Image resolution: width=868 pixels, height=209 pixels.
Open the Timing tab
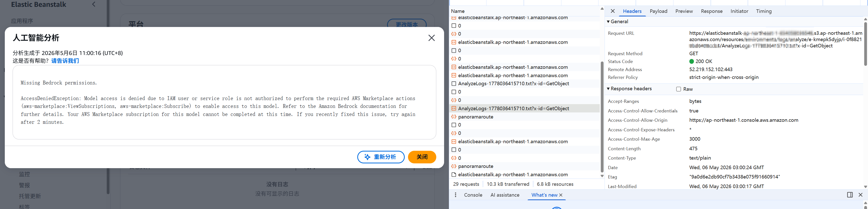764,11
